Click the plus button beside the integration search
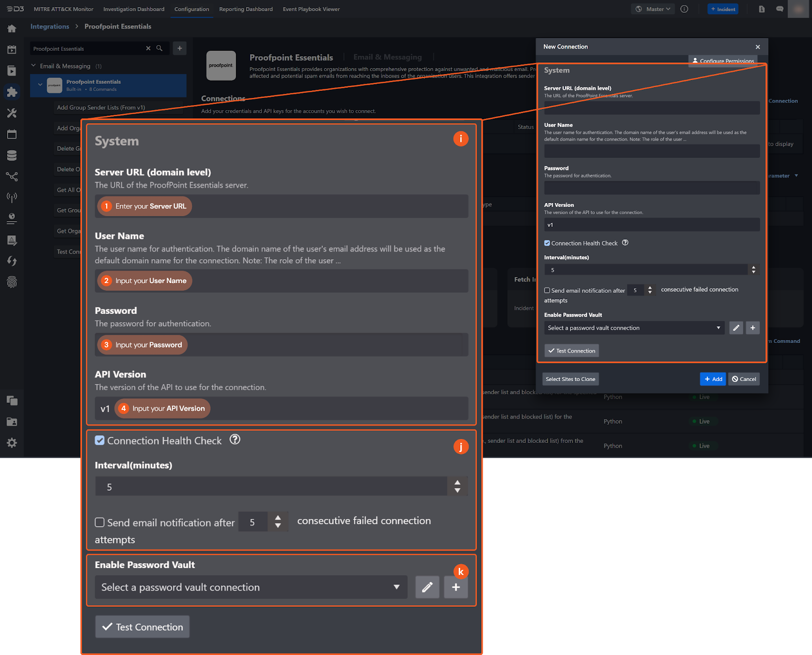 (x=180, y=48)
